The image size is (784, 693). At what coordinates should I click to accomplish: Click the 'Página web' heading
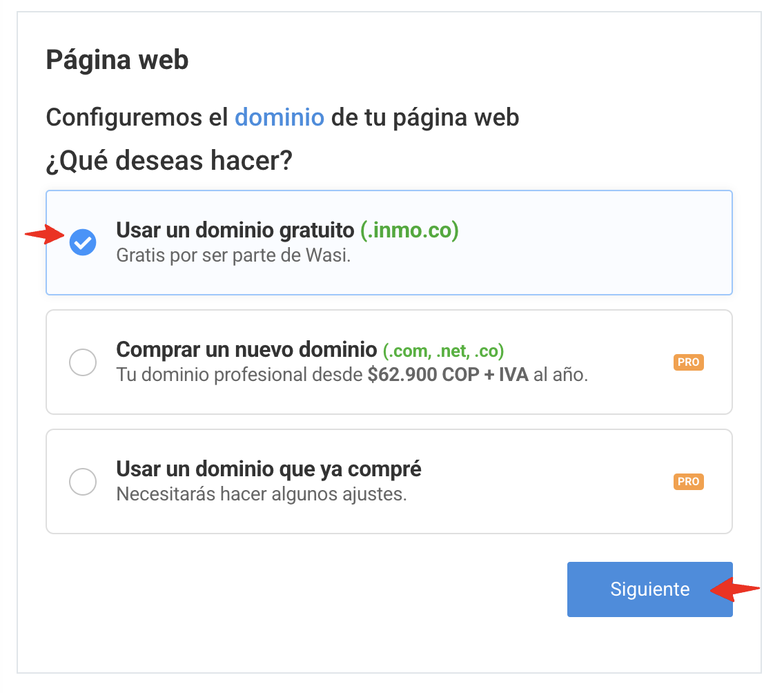click(x=117, y=60)
